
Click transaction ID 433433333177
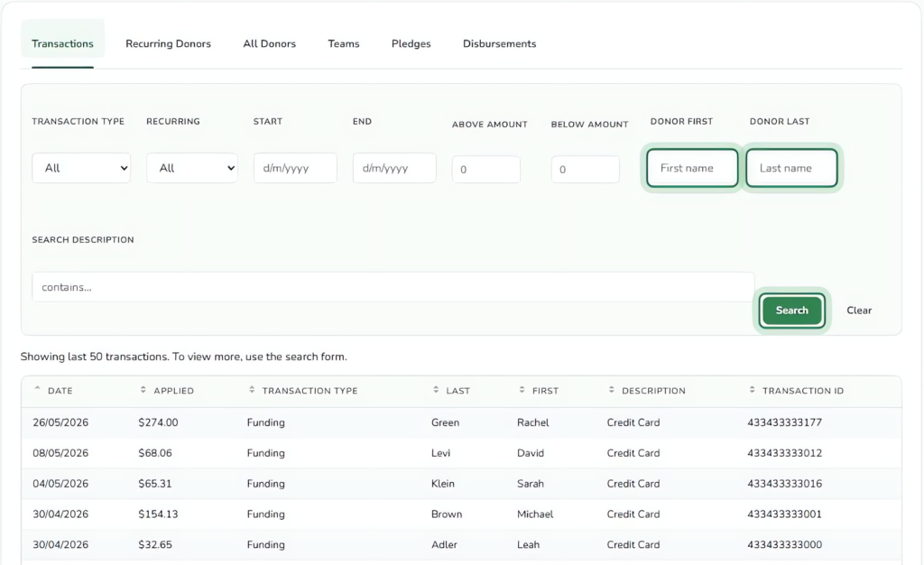click(784, 422)
